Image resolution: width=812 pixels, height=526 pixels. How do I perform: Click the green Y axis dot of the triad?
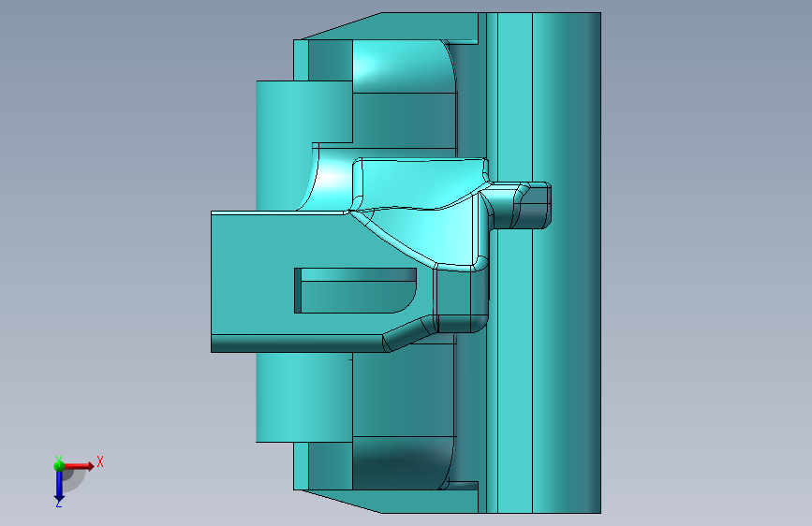pos(59,466)
